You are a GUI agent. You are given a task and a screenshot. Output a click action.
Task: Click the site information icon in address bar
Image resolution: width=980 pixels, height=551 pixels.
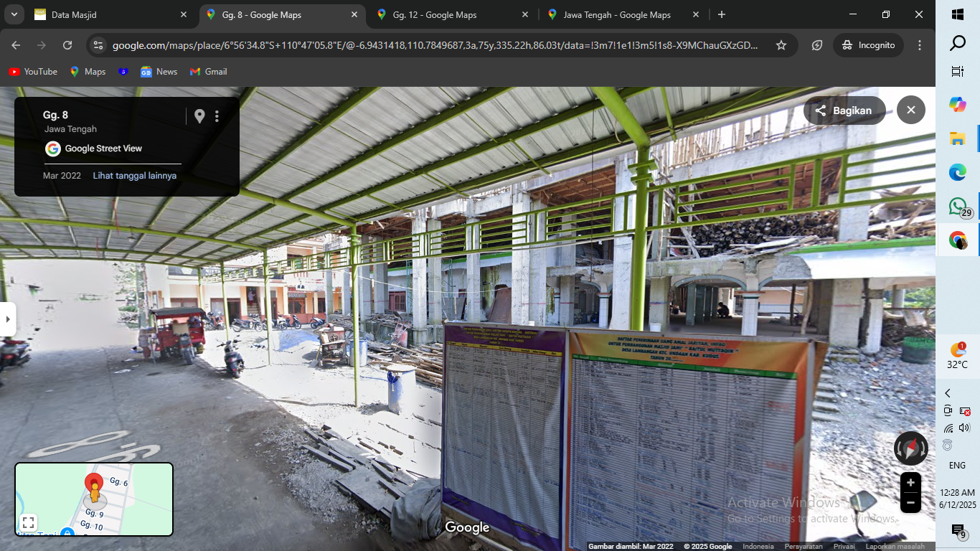tap(98, 45)
